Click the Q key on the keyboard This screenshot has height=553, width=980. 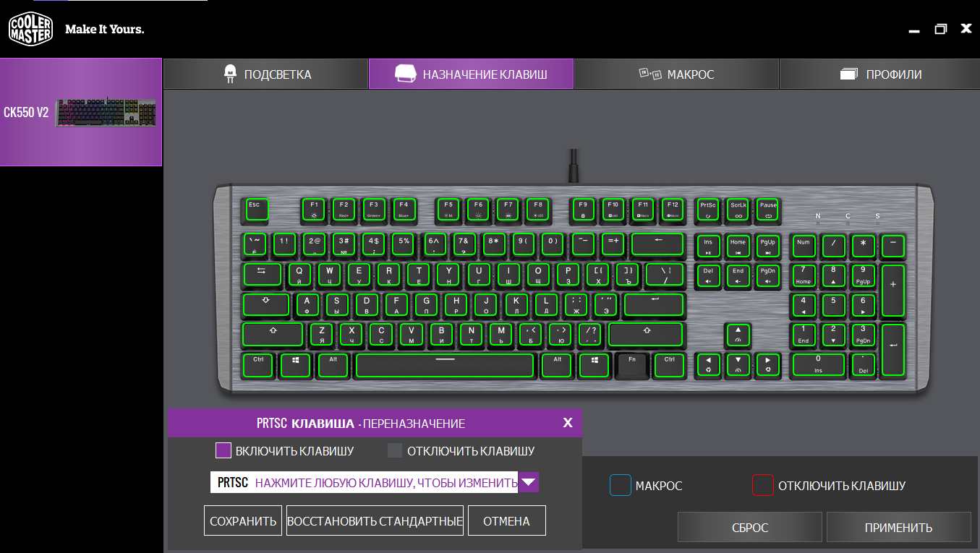tap(299, 275)
